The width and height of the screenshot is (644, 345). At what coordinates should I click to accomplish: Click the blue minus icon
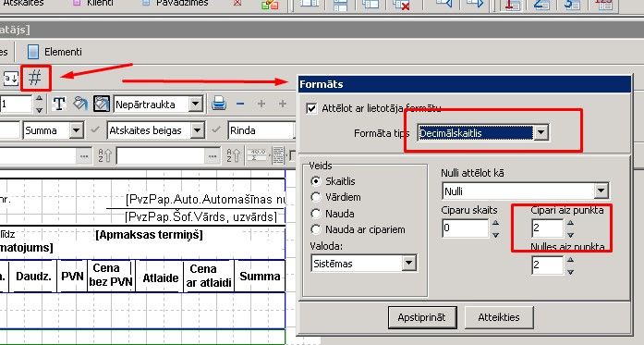[x=240, y=104]
